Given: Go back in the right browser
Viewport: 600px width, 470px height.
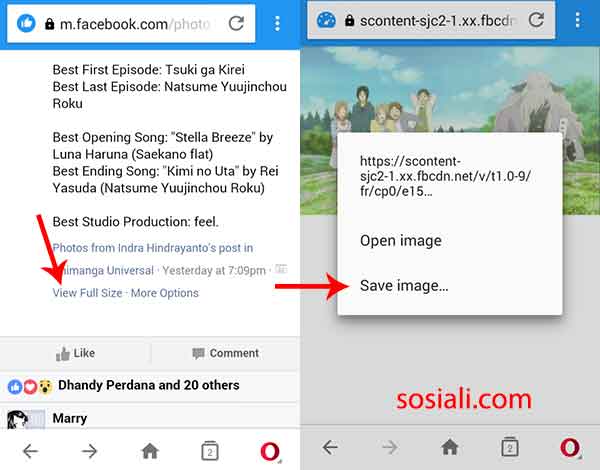Looking at the screenshot, I should (x=330, y=447).
